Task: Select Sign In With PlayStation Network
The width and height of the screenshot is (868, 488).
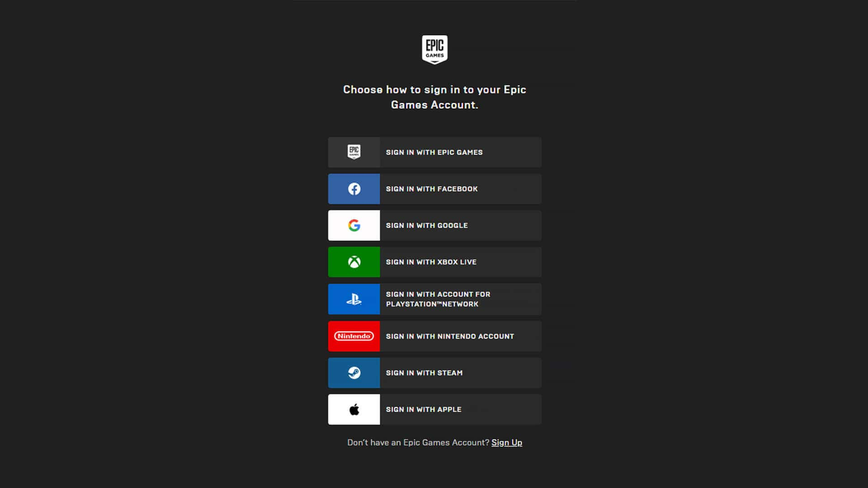Action: point(434,299)
